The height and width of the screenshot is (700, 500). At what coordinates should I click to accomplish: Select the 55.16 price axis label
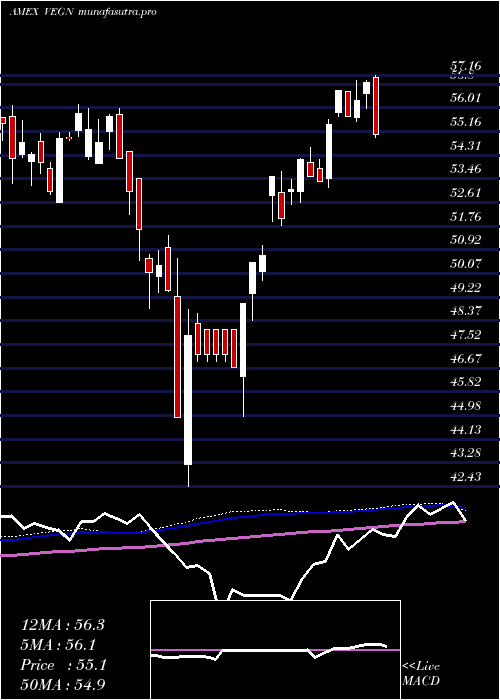pos(466,121)
